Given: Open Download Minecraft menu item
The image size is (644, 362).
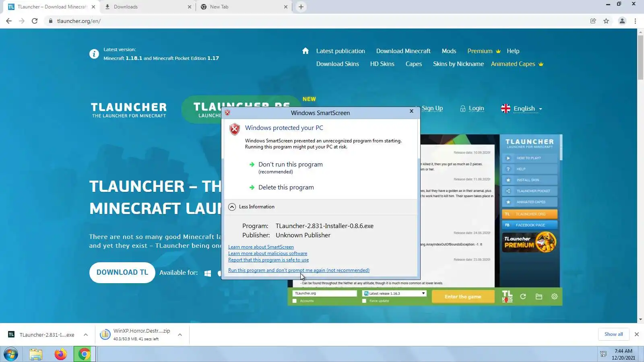Looking at the screenshot, I should (403, 51).
